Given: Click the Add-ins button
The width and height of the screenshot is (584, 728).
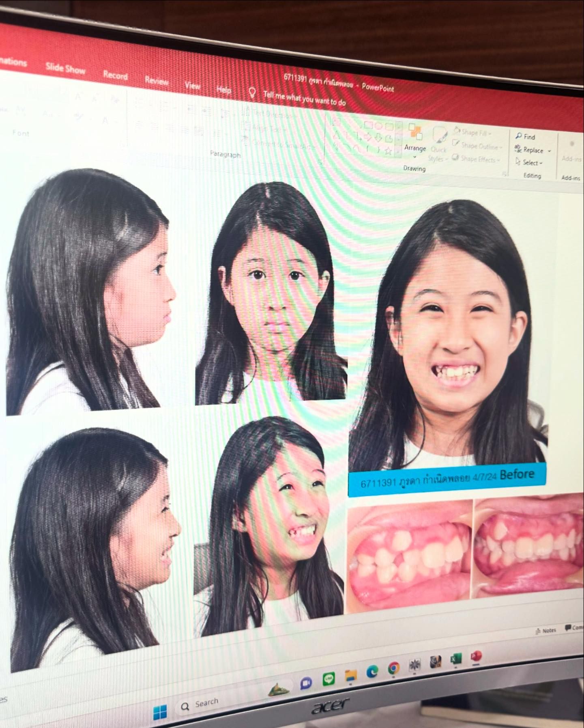Looking at the screenshot, I should tap(571, 152).
